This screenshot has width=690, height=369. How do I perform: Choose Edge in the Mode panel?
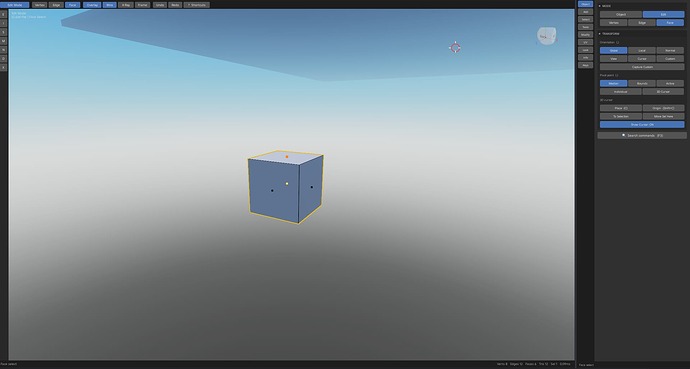click(642, 22)
